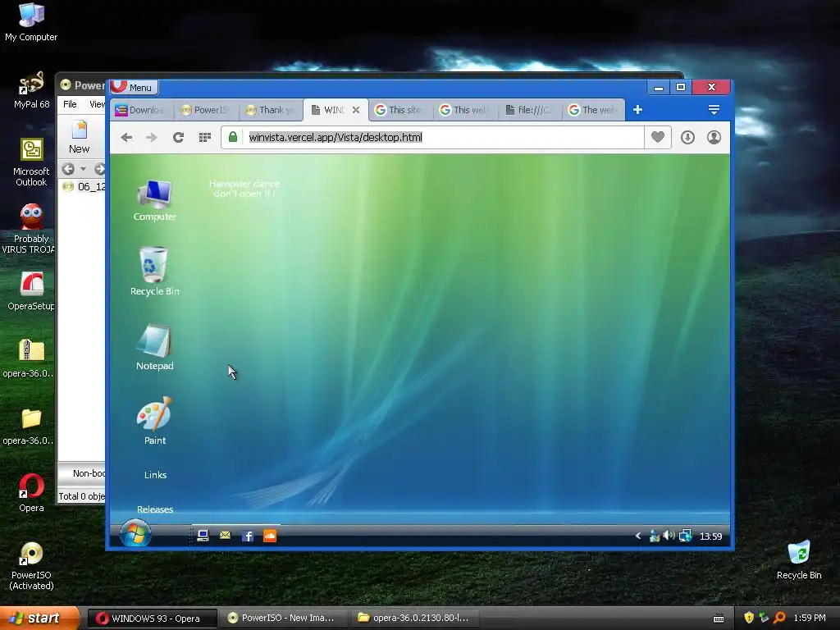Open the XP desktop Recycle Bin
This screenshot has width=840, height=630.
799,560
